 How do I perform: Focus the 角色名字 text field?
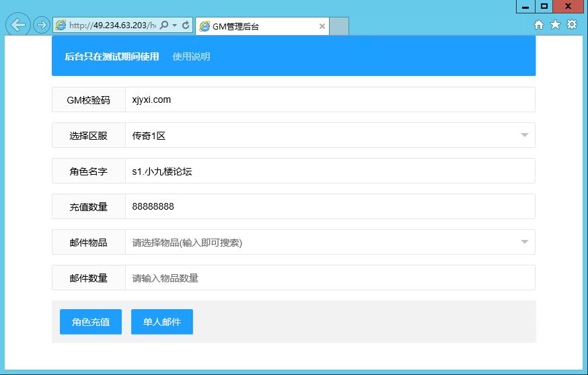point(330,171)
